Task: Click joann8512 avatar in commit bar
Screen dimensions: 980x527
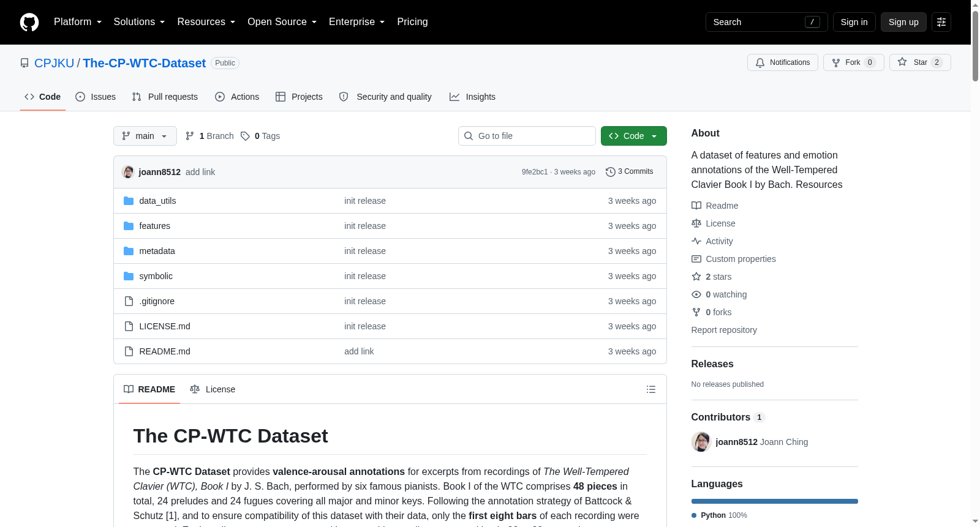Action: pyautogui.click(x=128, y=172)
